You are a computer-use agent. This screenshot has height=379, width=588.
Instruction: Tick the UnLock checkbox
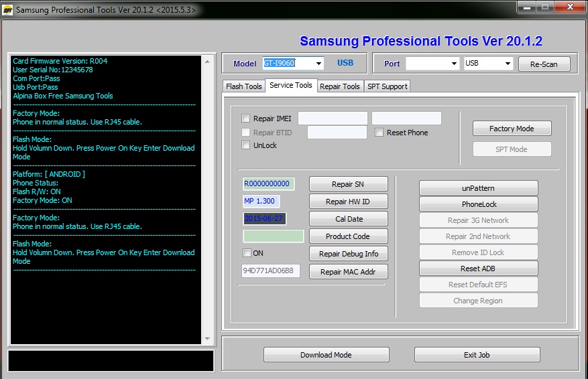[x=245, y=145]
